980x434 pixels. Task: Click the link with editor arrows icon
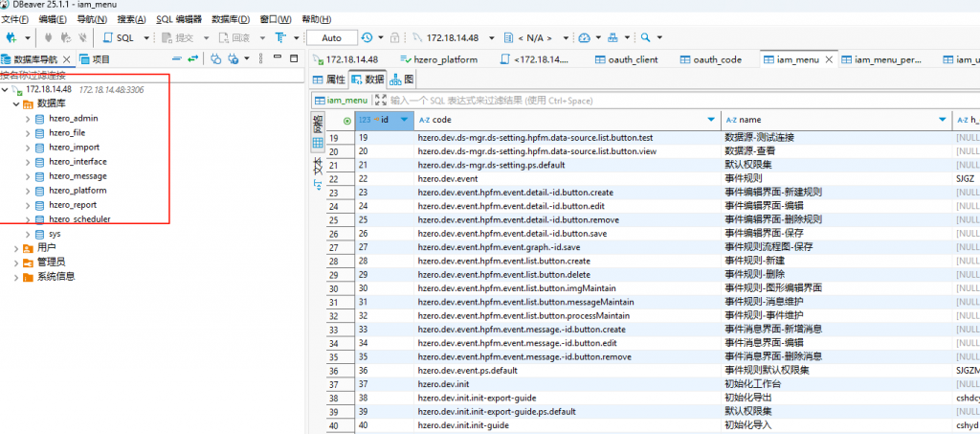click(191, 59)
